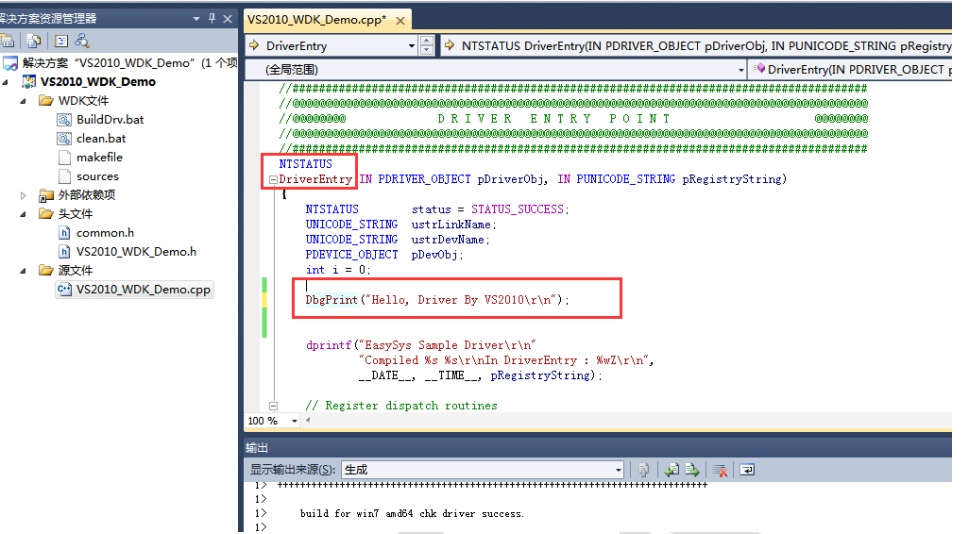Click Go to Next Message icon

(692, 470)
